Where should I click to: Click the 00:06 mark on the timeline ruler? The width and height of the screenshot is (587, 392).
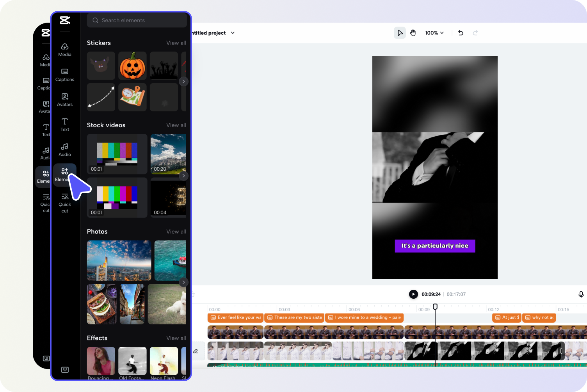354,310
